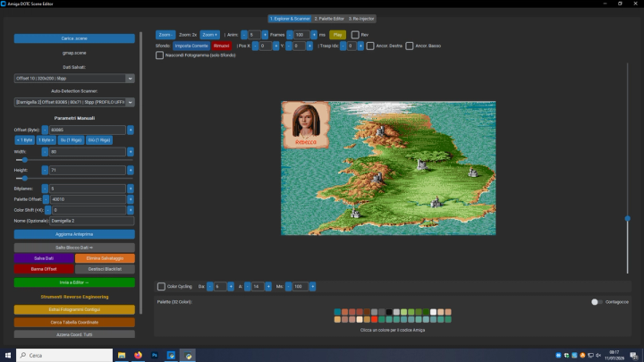The image size is (644, 362).
Task: Select the red palette color swatch
Action: (374, 319)
